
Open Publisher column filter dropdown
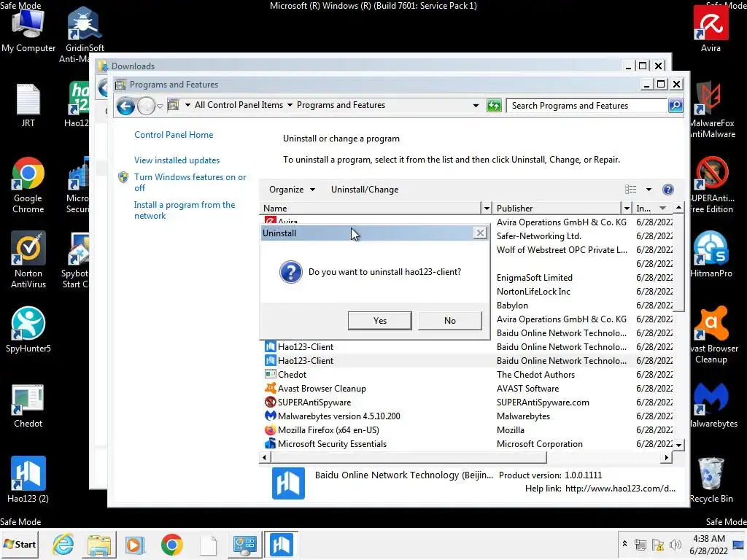tap(627, 208)
